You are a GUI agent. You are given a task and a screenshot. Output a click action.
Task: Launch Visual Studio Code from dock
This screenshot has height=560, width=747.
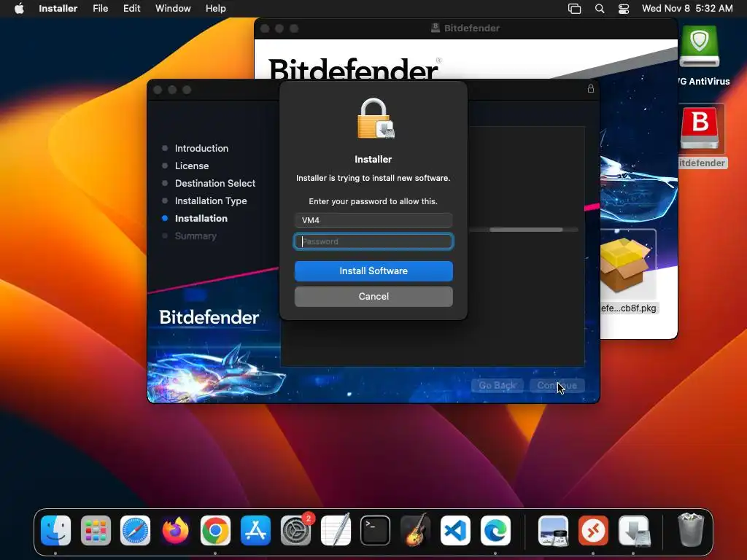tap(455, 531)
